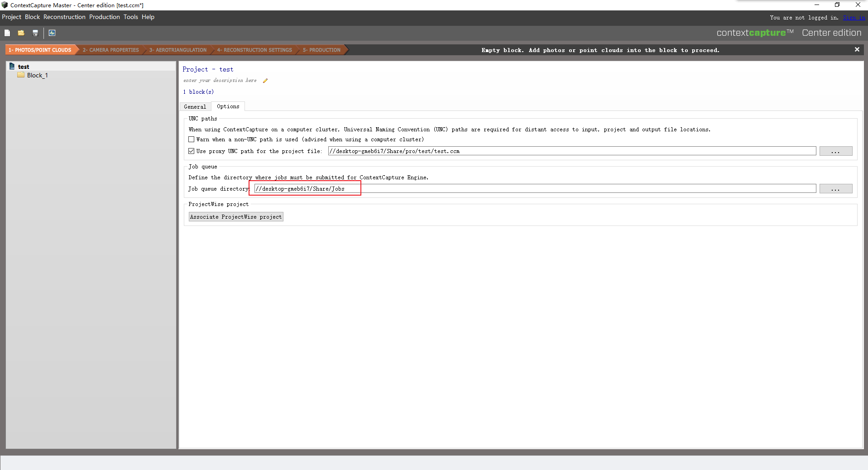Open the 1 block(s) link

(x=198, y=92)
